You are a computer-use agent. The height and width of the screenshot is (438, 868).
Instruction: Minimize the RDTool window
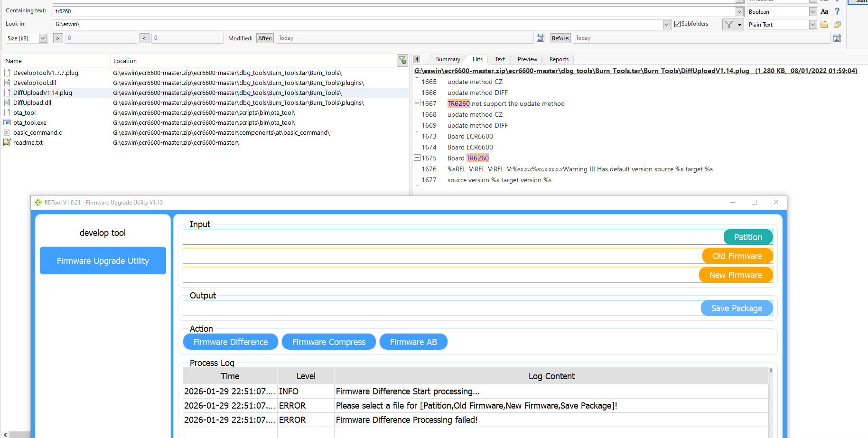733,202
